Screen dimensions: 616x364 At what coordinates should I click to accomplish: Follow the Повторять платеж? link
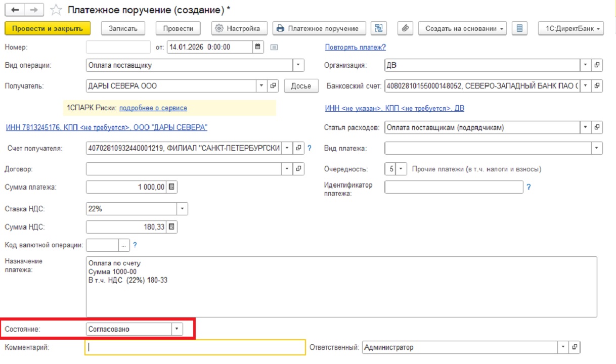coord(356,47)
